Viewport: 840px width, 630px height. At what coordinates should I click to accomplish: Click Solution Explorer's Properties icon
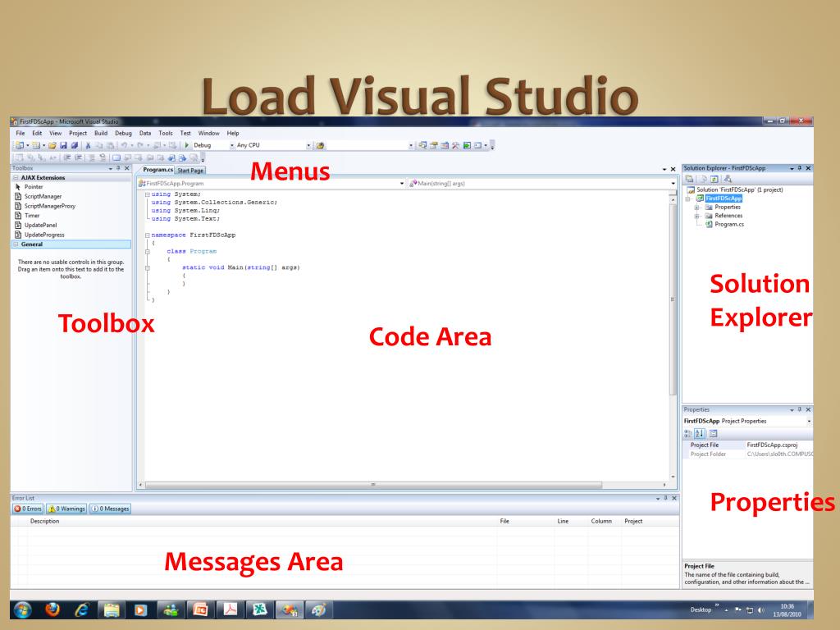click(689, 179)
